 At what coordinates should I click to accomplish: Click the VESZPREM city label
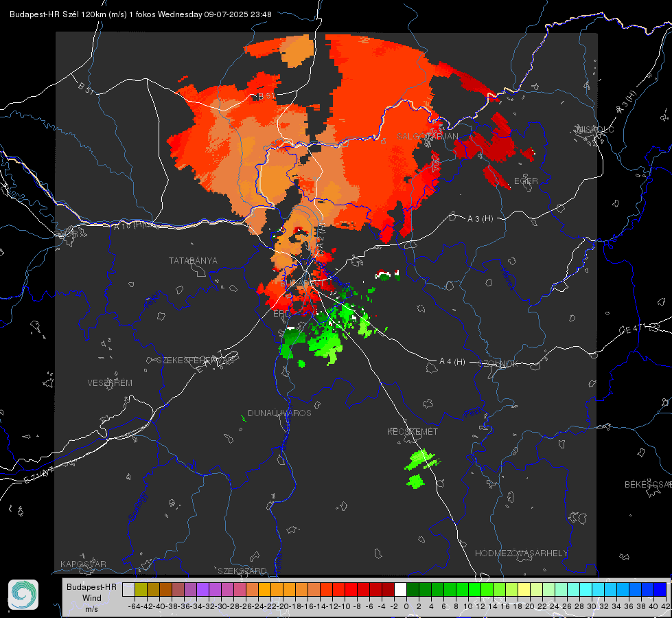click(x=110, y=382)
